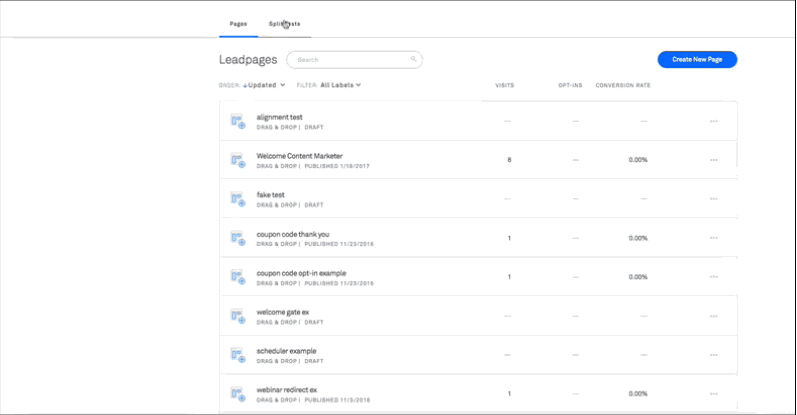Image resolution: width=797 pixels, height=415 pixels.
Task: Open more options for fake test page
Action: [x=714, y=199]
